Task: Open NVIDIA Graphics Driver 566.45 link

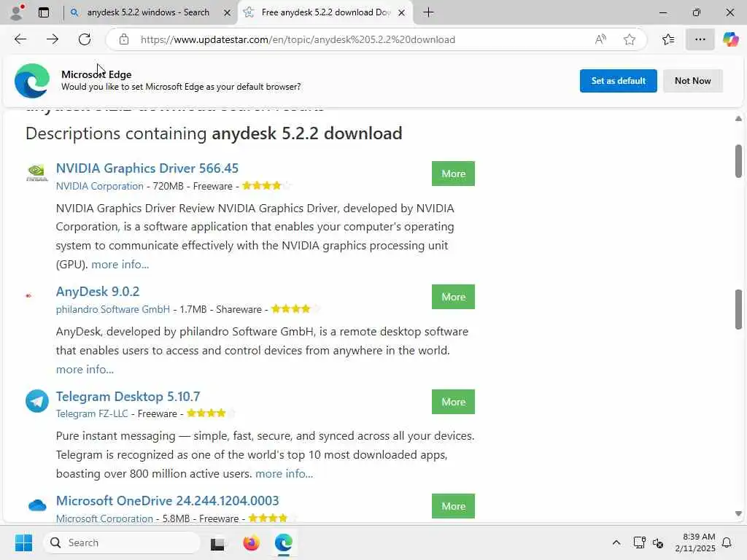Action: tap(147, 168)
